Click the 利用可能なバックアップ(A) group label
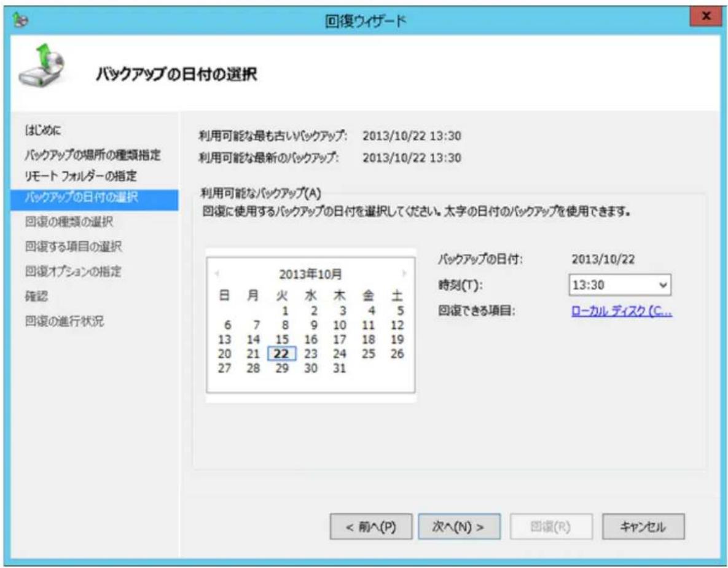The image size is (728, 568). tap(260, 193)
